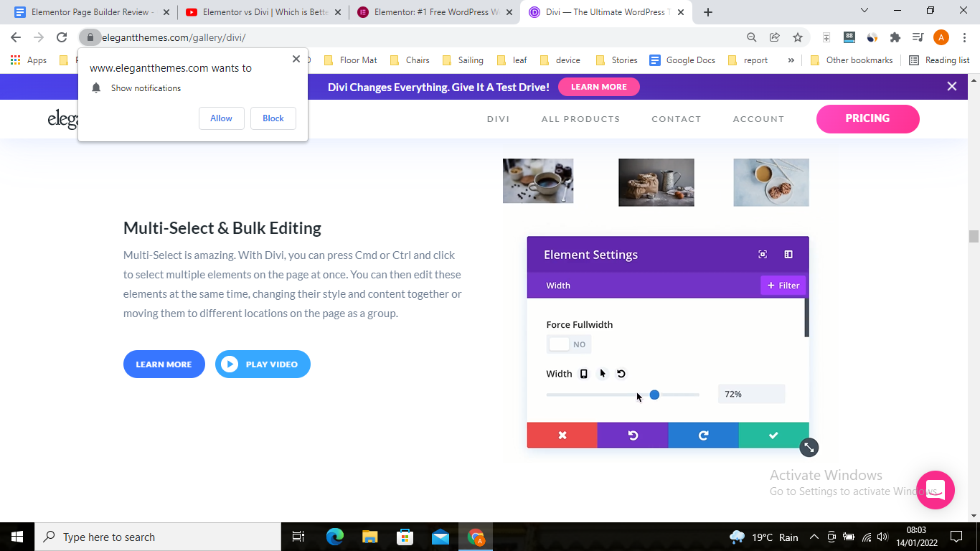Open the Chrome extensions puzzle menu
This screenshot has width=980, height=551.
click(895, 37)
